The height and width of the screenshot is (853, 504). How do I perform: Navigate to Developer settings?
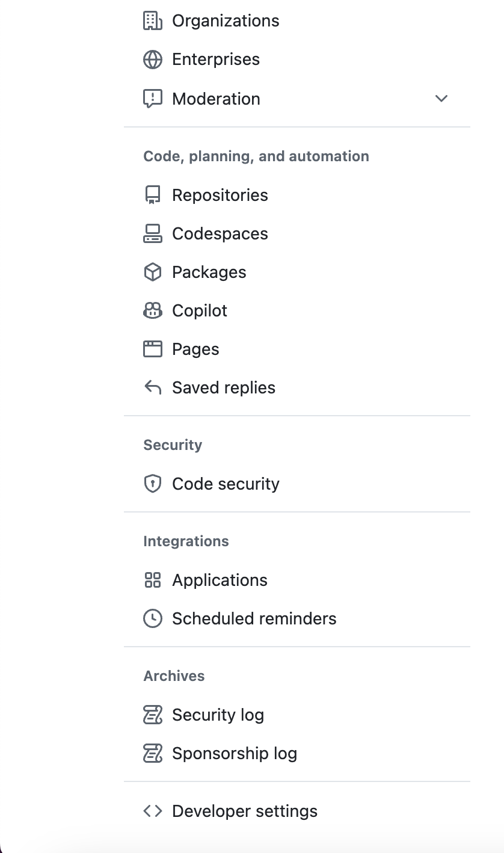[244, 811]
